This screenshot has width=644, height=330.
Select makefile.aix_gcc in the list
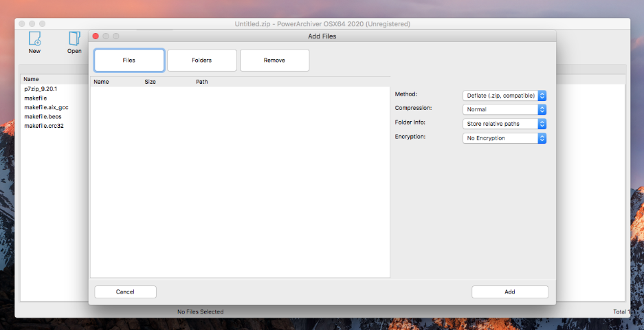click(x=46, y=107)
